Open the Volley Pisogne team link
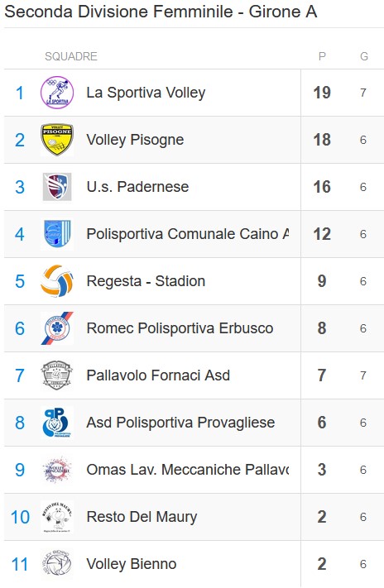Viewport: 384px width, 588px height. point(135,140)
